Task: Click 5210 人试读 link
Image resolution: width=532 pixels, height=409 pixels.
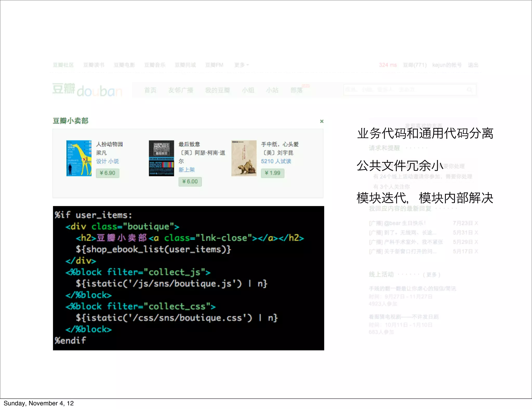Action: [276, 161]
